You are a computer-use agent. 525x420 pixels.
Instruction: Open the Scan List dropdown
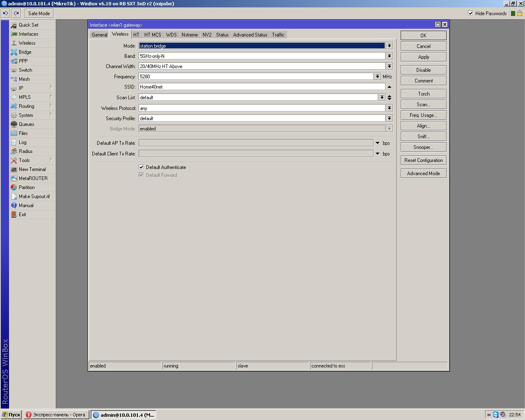tap(382, 98)
